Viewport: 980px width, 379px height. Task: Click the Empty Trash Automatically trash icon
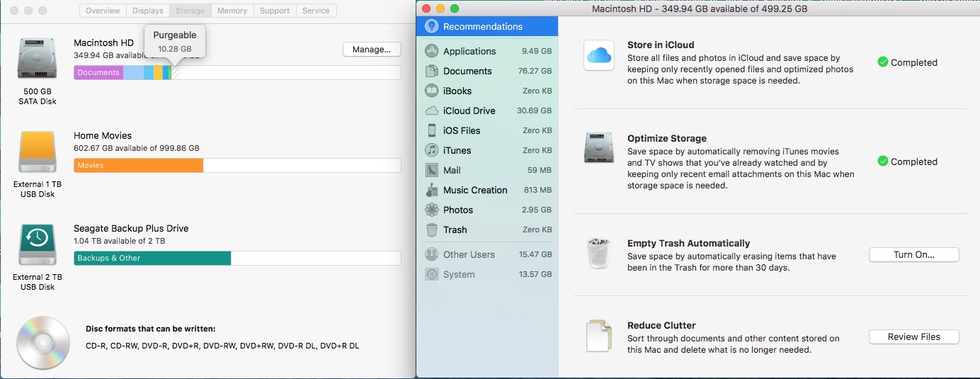pos(599,254)
